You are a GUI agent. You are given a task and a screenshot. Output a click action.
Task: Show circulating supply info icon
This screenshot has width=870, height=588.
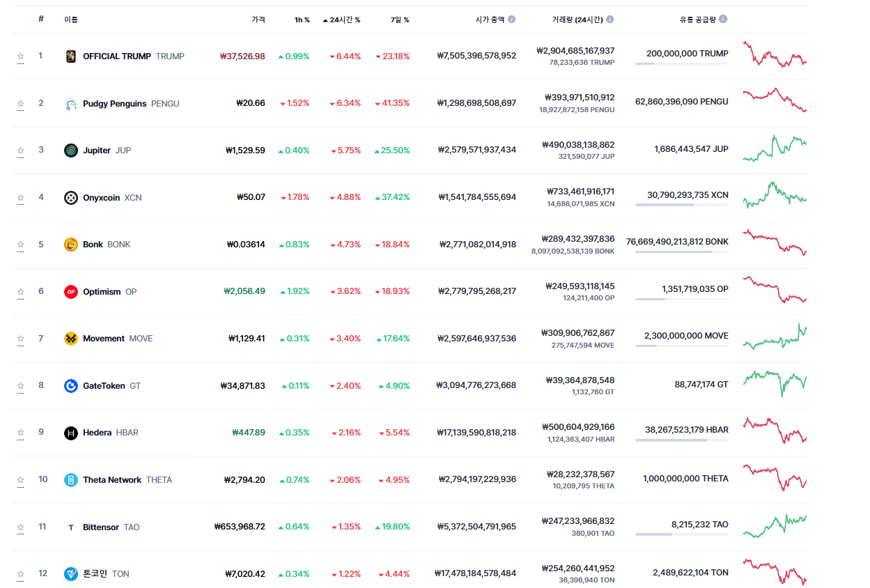[723, 20]
